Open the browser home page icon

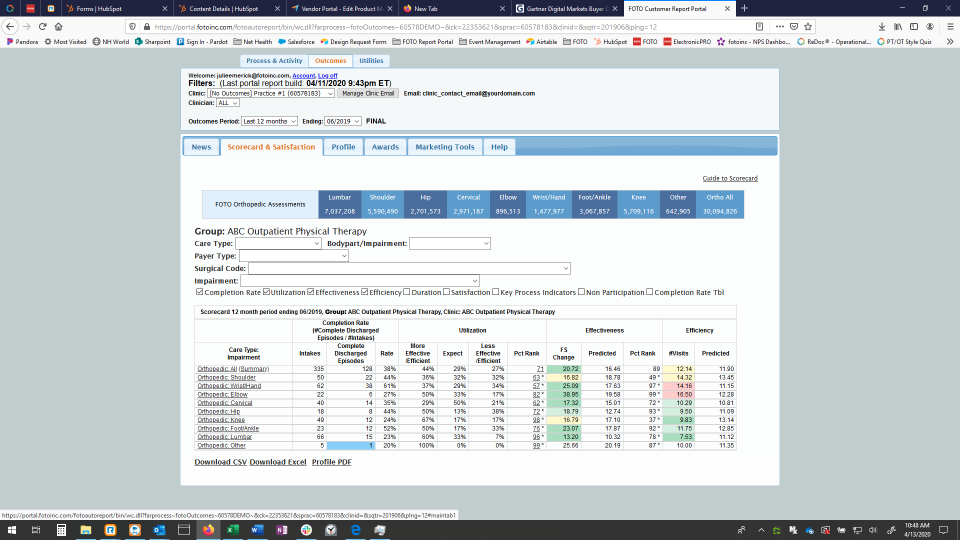[59, 26]
